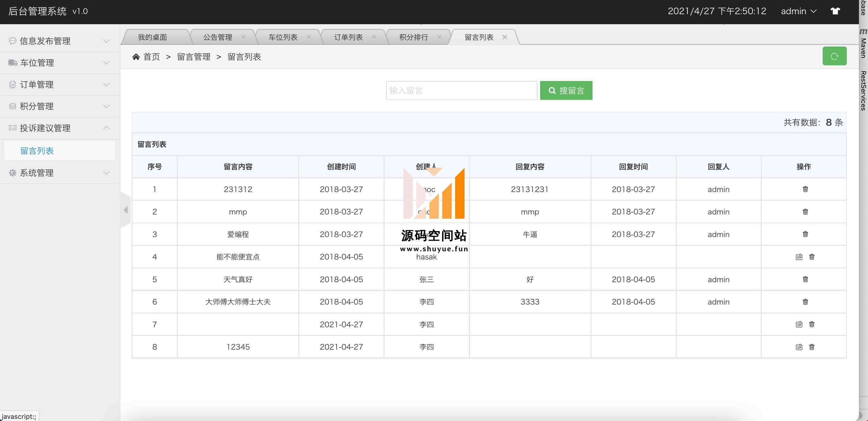Click trash icon in row 4
Viewport: 868px width, 421px height.
coord(811,257)
